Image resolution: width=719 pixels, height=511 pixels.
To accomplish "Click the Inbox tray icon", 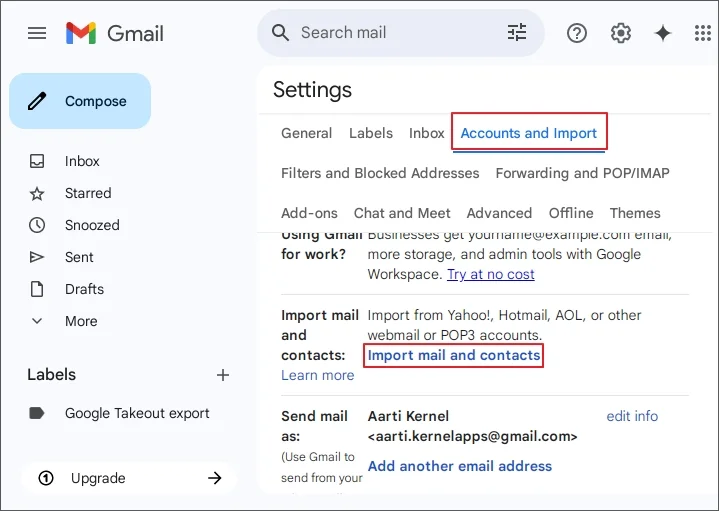I will coord(37,161).
